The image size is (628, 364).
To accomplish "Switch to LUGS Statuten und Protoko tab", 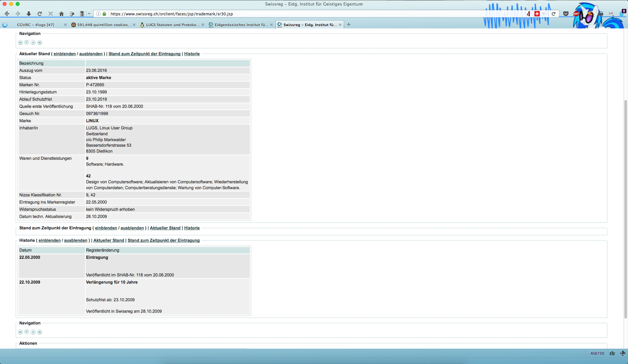I will [x=172, y=25].
